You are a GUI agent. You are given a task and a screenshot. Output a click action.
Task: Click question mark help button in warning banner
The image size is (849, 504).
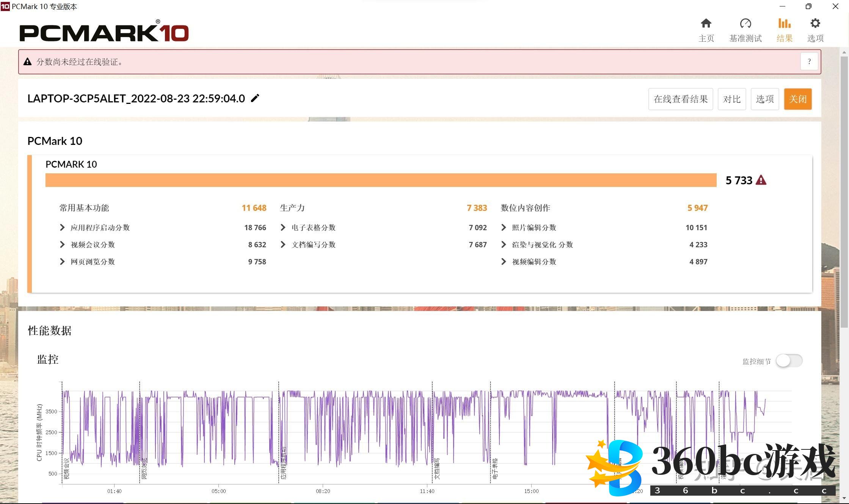809,61
